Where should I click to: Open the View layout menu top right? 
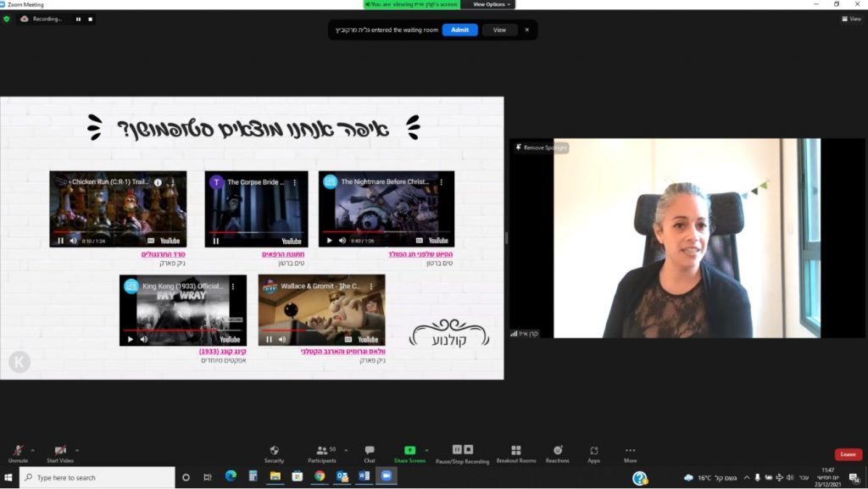851,19
